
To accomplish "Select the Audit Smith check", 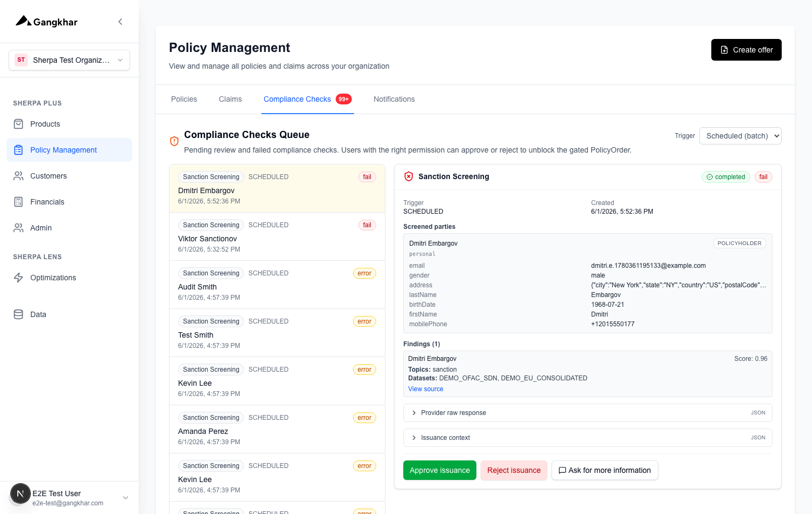I will [x=277, y=285].
